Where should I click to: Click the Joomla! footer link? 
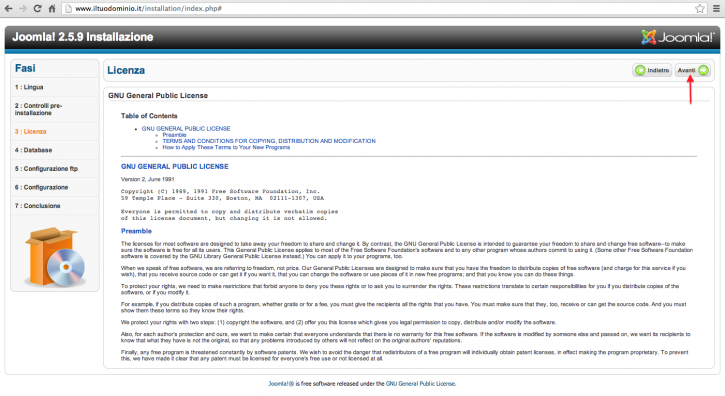pos(281,384)
